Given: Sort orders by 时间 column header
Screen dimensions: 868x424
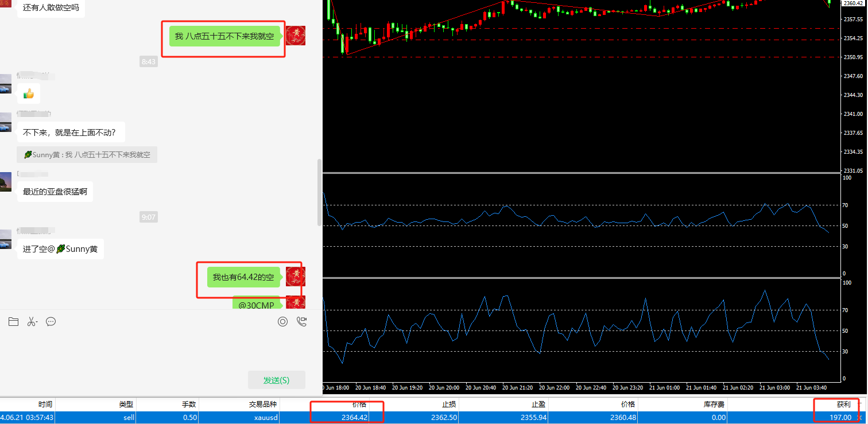Looking at the screenshot, I should [46, 404].
